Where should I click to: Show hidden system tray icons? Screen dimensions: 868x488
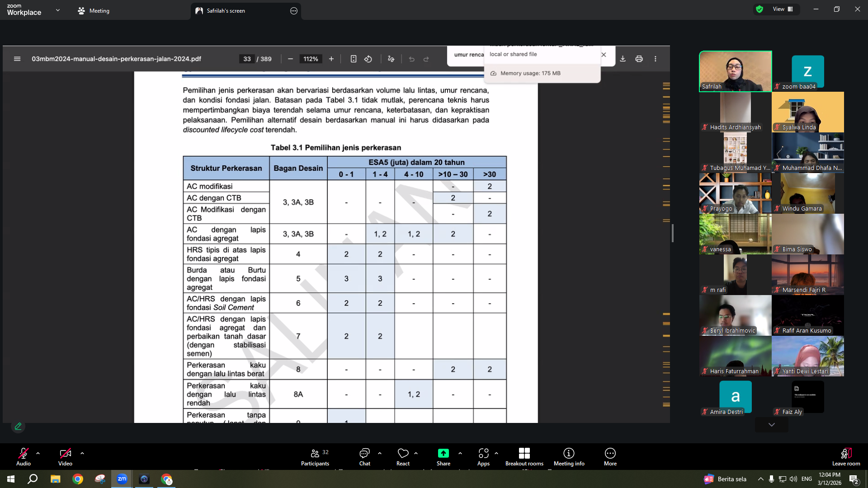click(761, 479)
